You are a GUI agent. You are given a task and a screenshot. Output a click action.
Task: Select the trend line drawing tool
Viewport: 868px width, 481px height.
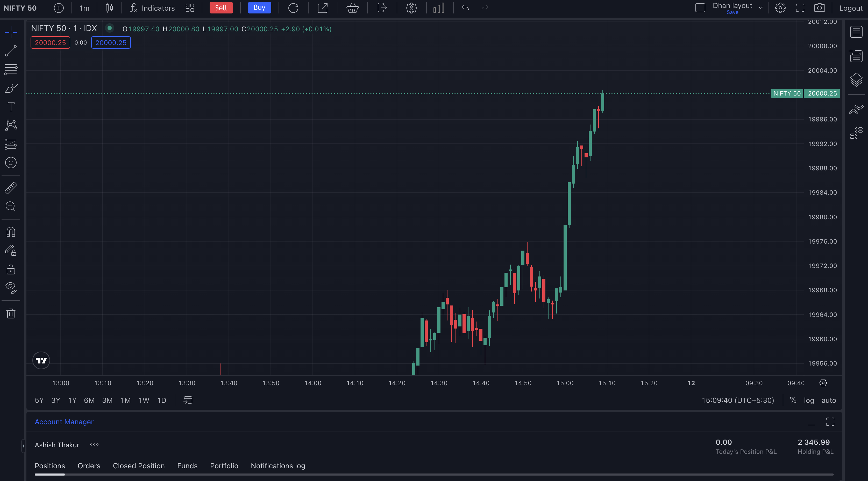(11, 51)
